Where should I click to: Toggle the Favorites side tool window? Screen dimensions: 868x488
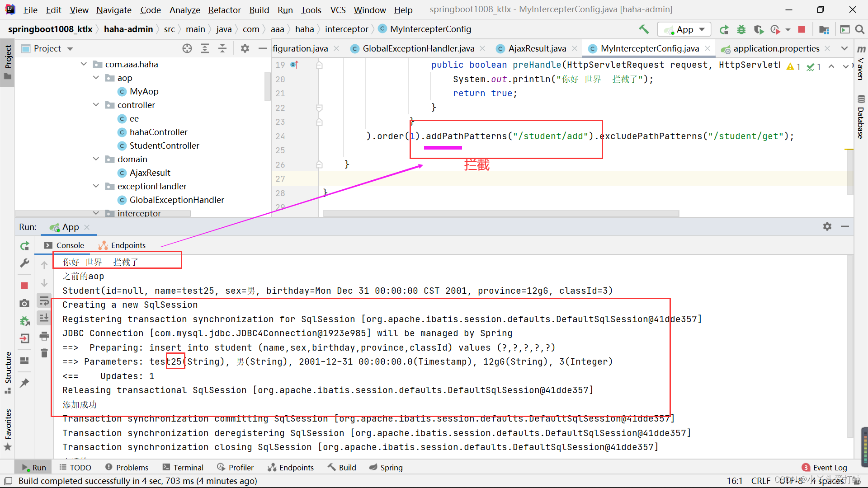pos(8,430)
